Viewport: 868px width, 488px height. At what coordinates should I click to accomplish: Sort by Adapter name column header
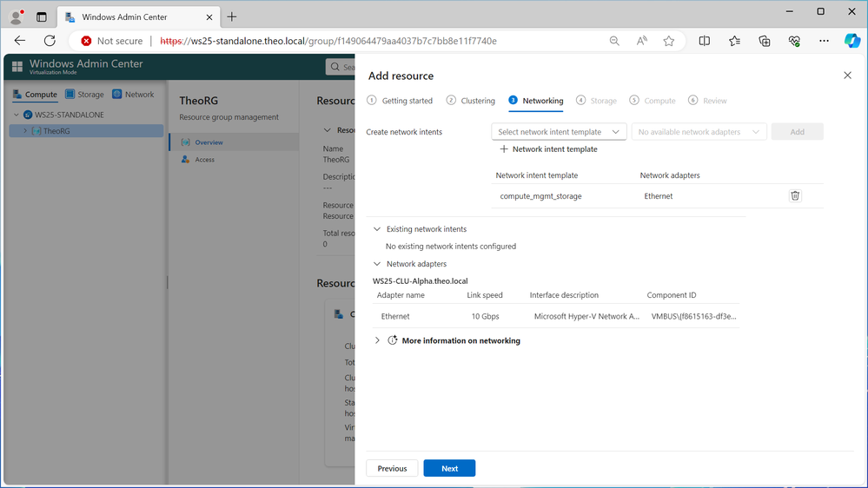pyautogui.click(x=401, y=295)
